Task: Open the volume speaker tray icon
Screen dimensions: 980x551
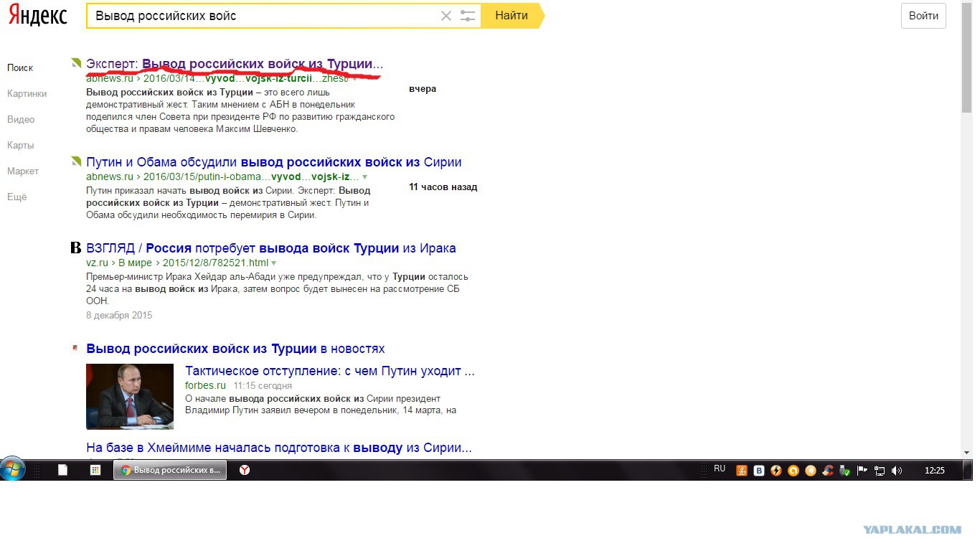Action: (x=897, y=471)
